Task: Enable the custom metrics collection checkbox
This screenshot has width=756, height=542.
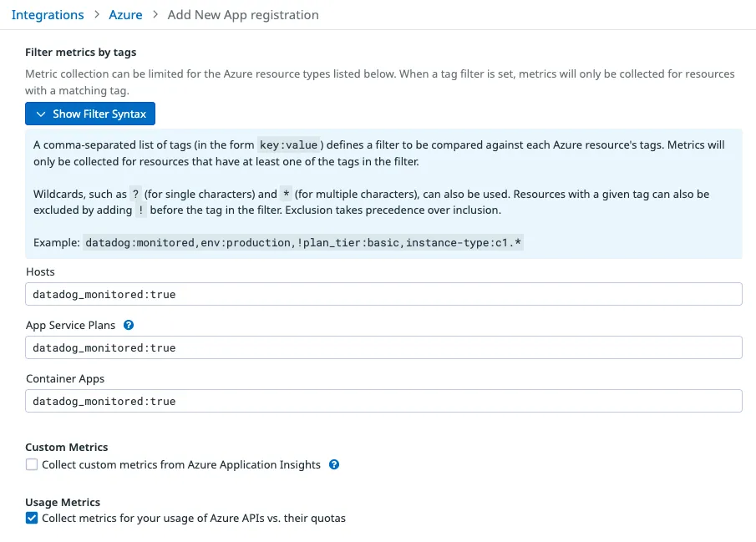Action: click(x=32, y=465)
